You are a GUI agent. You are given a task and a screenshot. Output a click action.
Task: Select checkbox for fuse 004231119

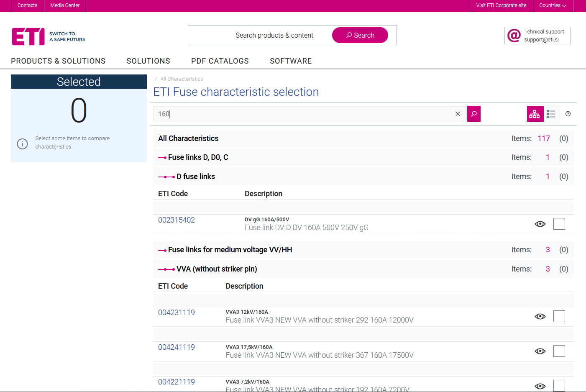pyautogui.click(x=559, y=316)
